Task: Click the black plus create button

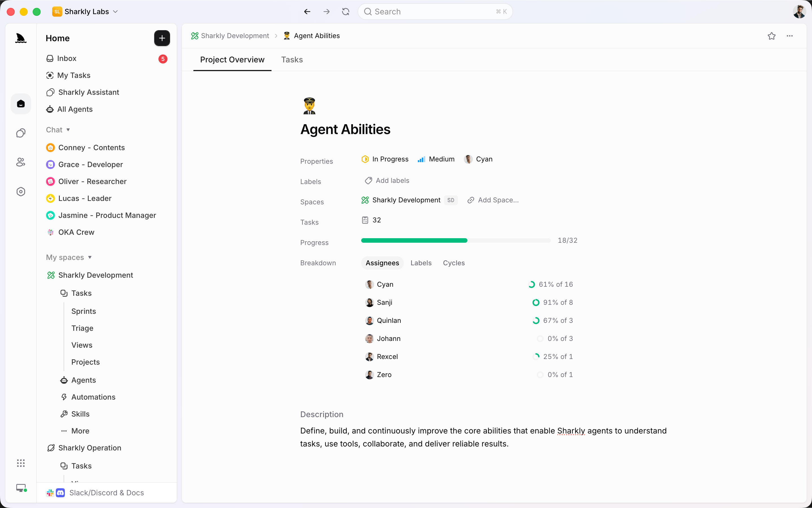Action: (162, 38)
